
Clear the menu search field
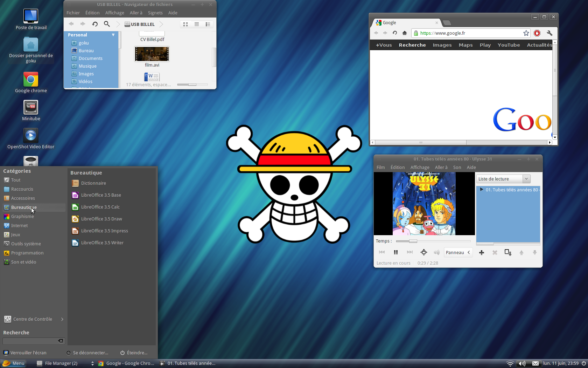coord(61,341)
